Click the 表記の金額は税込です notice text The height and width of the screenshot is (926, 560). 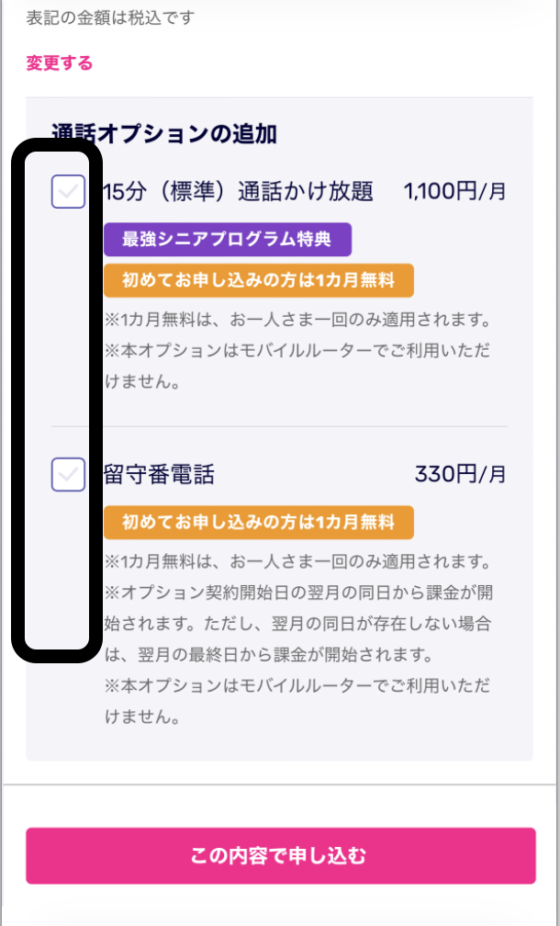click(111, 17)
